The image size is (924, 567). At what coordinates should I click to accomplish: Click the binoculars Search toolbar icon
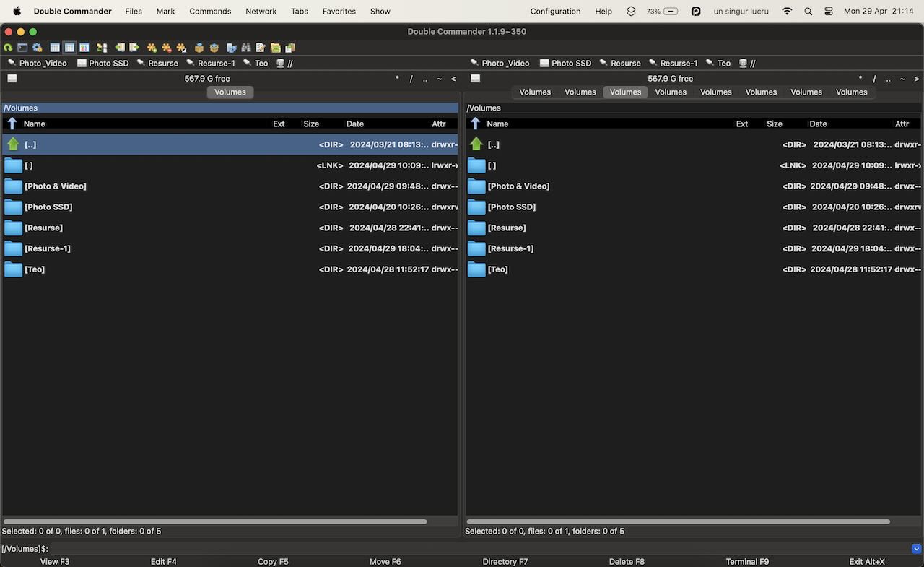(x=246, y=48)
